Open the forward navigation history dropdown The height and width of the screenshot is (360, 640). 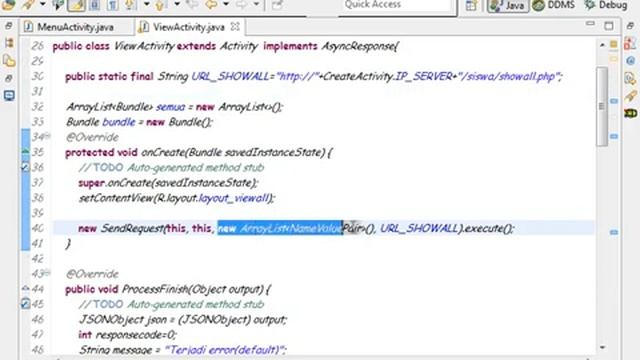pyautogui.click(x=256, y=4)
